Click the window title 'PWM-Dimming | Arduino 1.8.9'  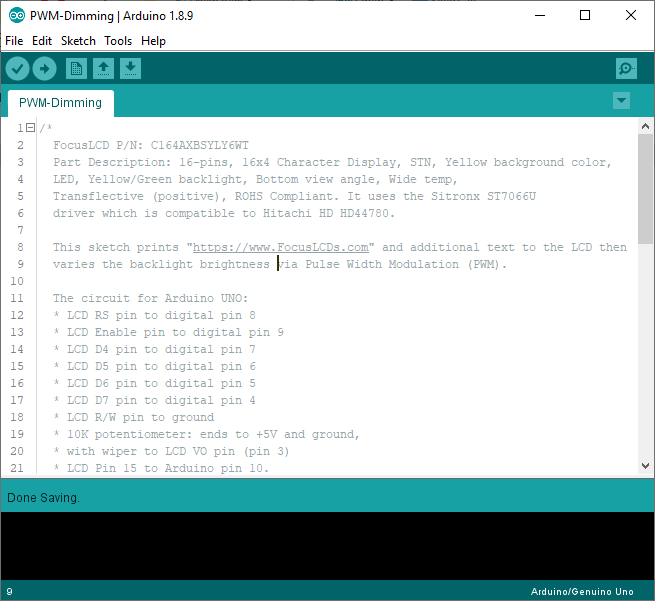point(112,16)
